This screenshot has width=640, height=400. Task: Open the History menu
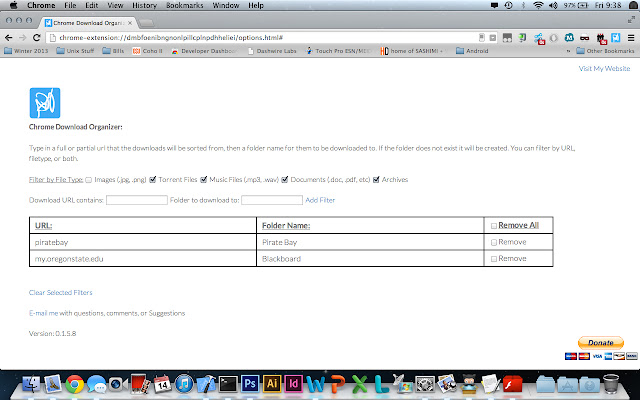pos(144,5)
